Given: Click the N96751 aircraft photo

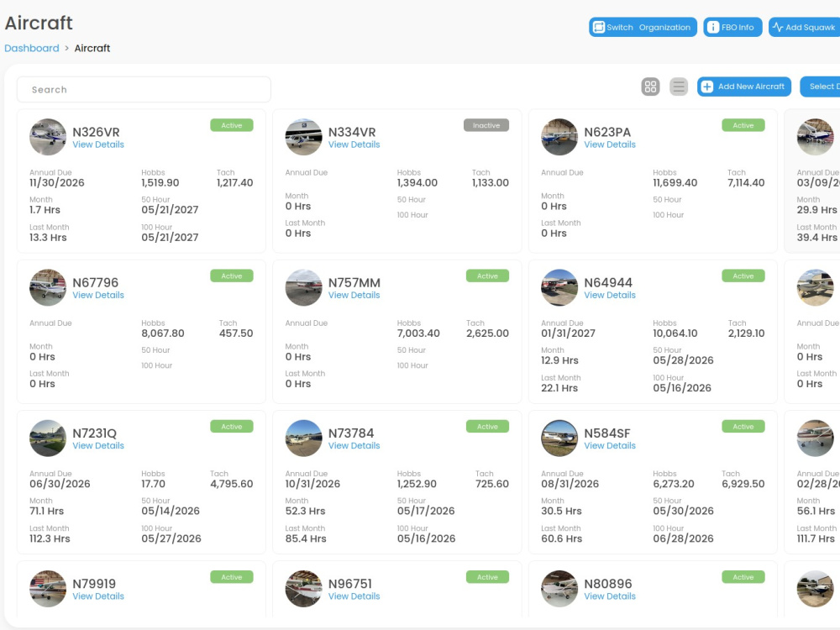Looking at the screenshot, I should click(304, 589).
